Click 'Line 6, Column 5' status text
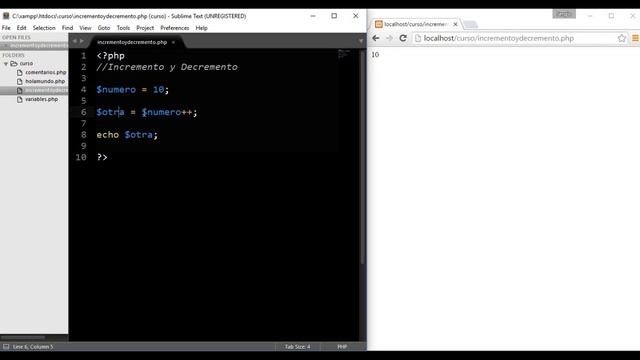 coord(33,347)
